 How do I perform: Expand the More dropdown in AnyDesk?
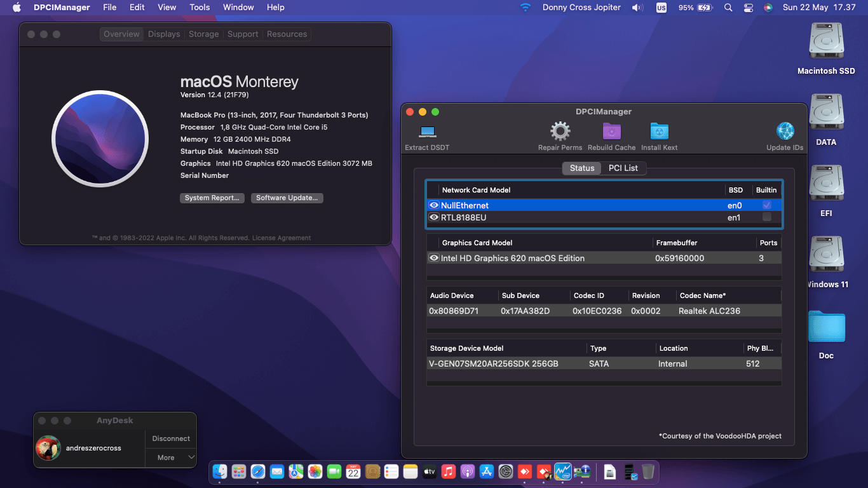coord(171,457)
